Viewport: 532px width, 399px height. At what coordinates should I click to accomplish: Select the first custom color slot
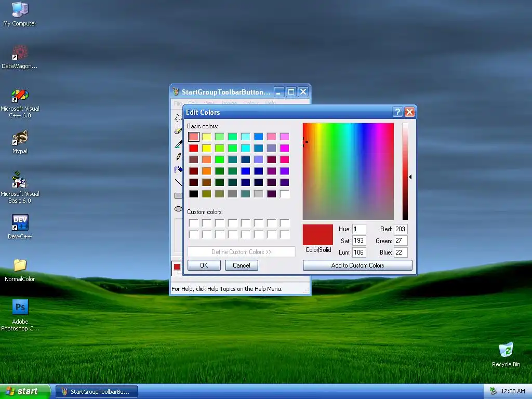(x=193, y=223)
